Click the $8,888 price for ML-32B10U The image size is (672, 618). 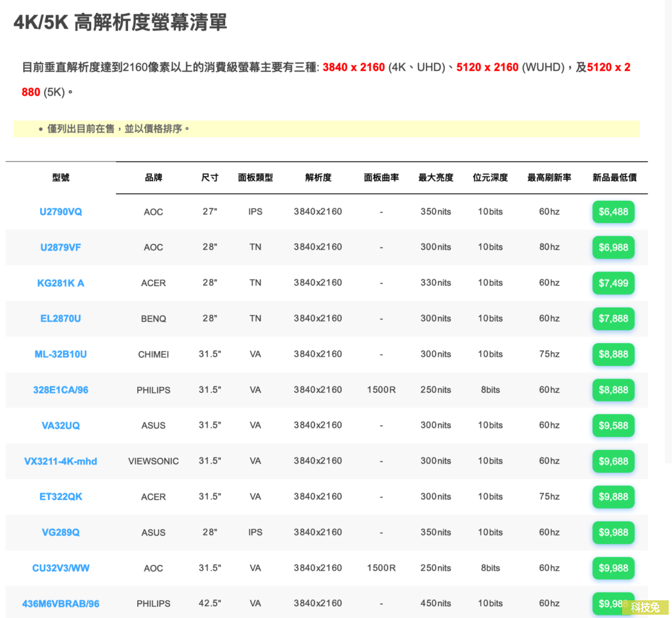614,354
